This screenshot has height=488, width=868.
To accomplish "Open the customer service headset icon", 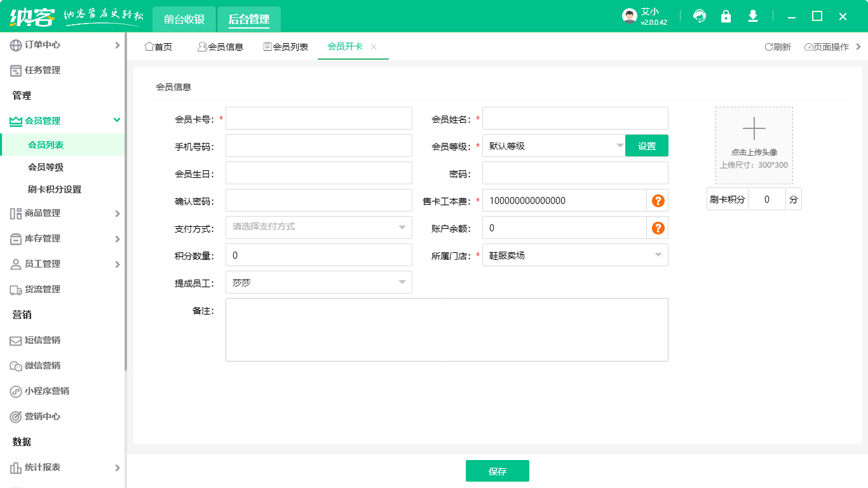I will 699,16.
